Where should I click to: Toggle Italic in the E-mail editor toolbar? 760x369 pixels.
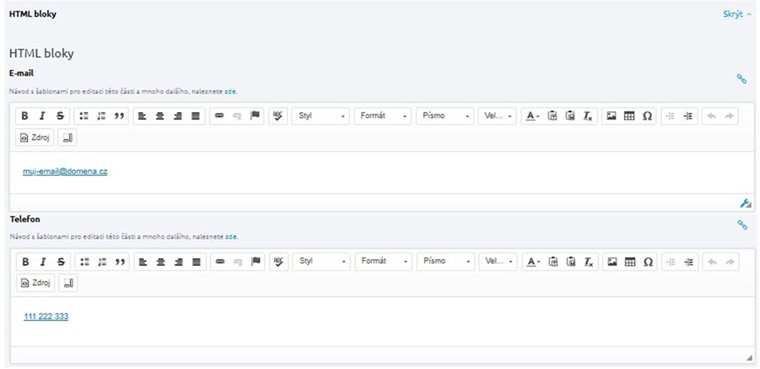pos(42,116)
